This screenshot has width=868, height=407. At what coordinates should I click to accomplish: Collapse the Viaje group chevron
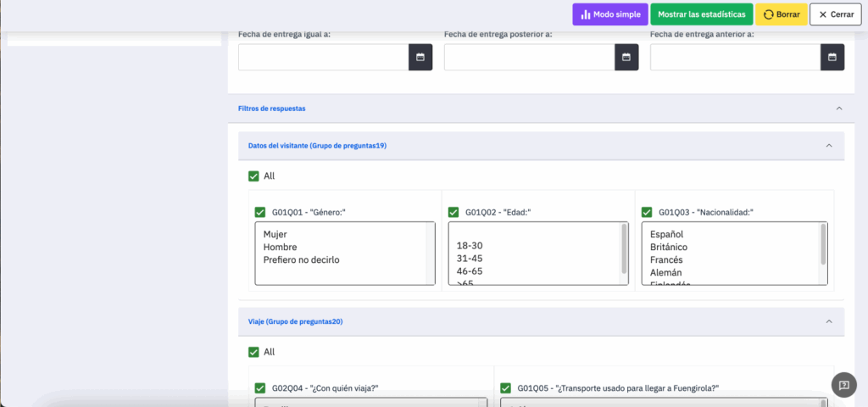pos(829,321)
